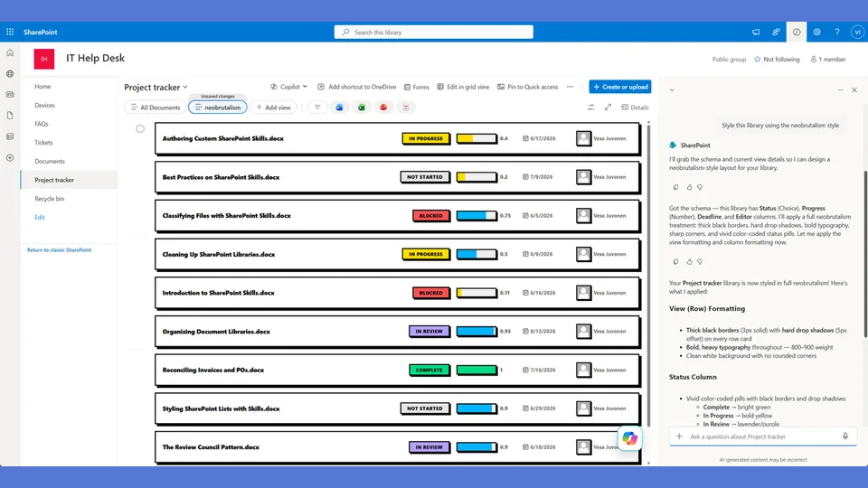Viewport: 868px width, 488px height.
Task: Select the Authoring Custom SharePoint Skills row circle
Action: (x=140, y=129)
